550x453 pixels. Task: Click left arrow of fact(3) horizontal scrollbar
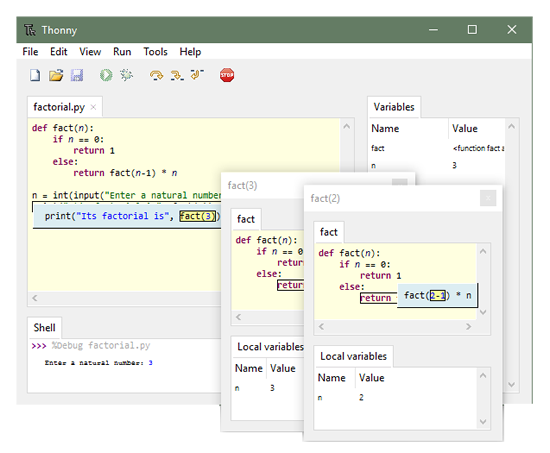coord(238,317)
